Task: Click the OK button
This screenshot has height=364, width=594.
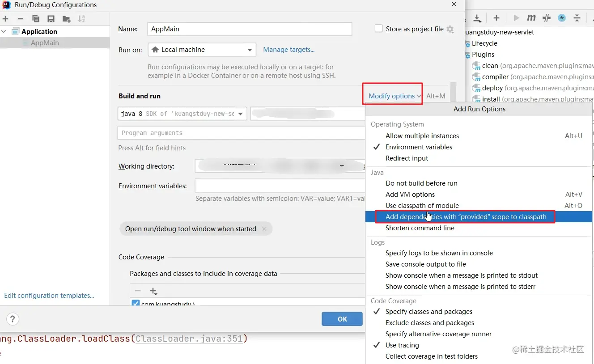Action: 342,319
